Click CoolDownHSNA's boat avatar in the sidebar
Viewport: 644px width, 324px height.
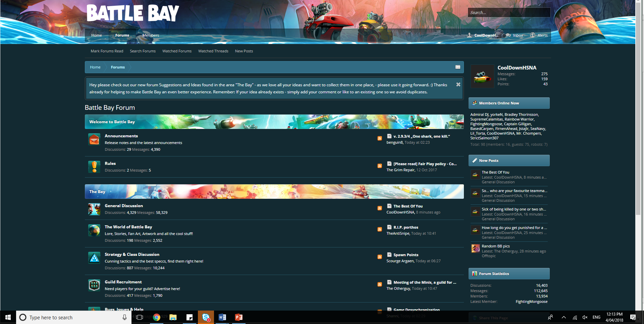tap(482, 76)
